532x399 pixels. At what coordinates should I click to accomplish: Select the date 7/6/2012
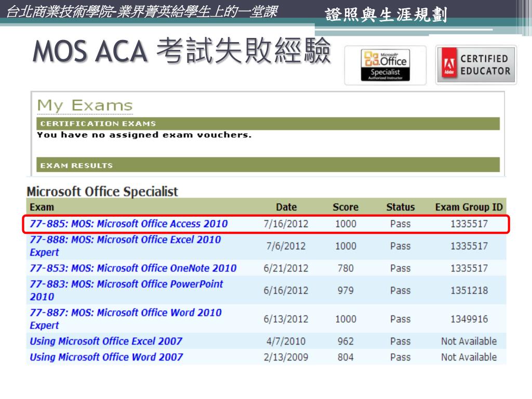[286, 246]
